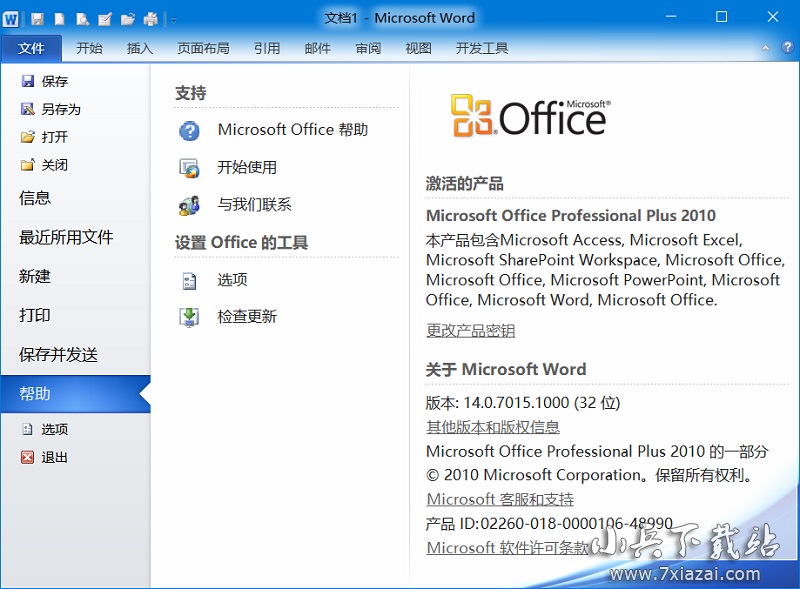Viewport: 800px width, 589px height.
Task: Click the Quick Print icon in title bar
Action: click(x=150, y=19)
